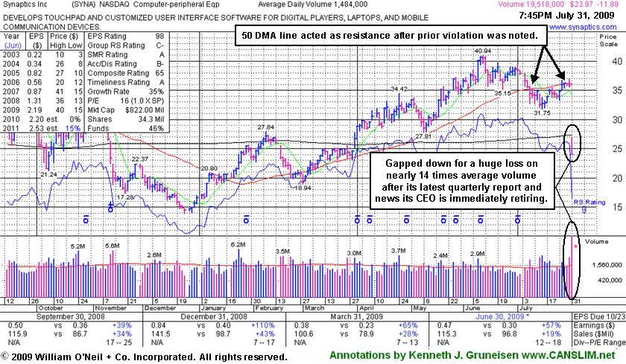Viewport: 626px width, 364px height.
Task: Click Average Daily Volume 1,484,000 text
Action: pyautogui.click(x=312, y=4)
